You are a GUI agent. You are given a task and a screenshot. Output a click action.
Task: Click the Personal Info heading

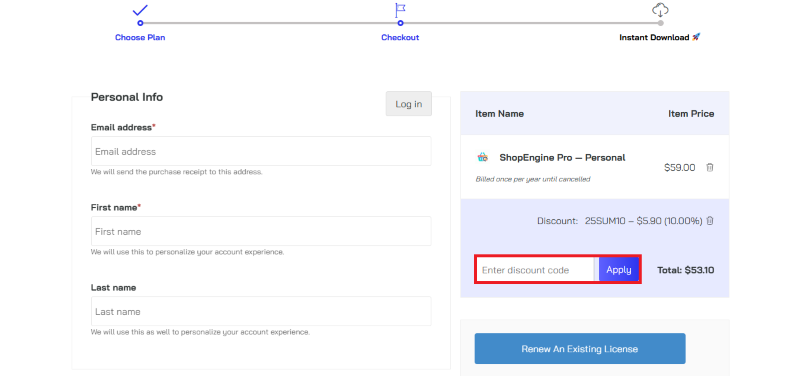[127, 97]
